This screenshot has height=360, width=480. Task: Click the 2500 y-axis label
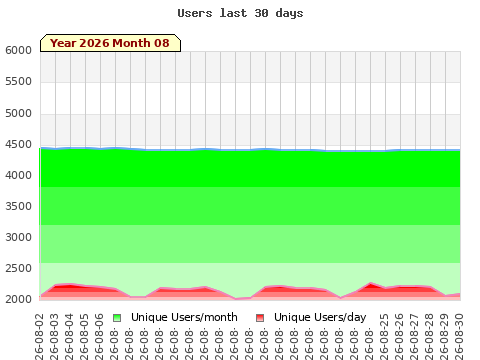(18, 268)
